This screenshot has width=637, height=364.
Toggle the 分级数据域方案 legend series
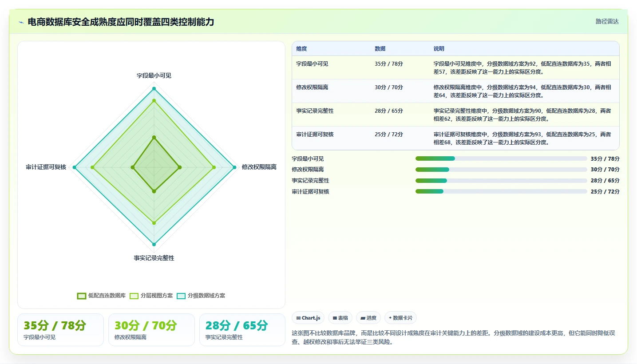[201, 296]
